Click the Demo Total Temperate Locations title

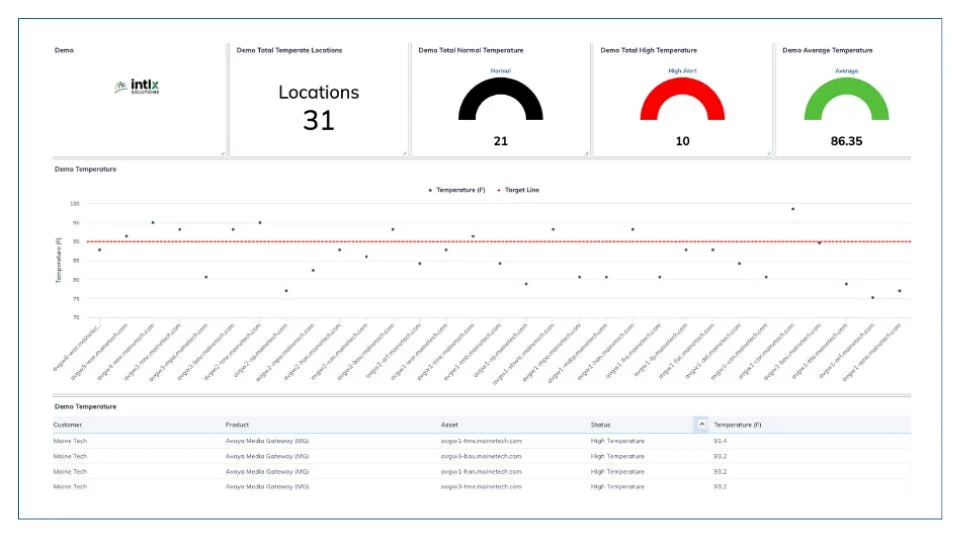coord(289,50)
